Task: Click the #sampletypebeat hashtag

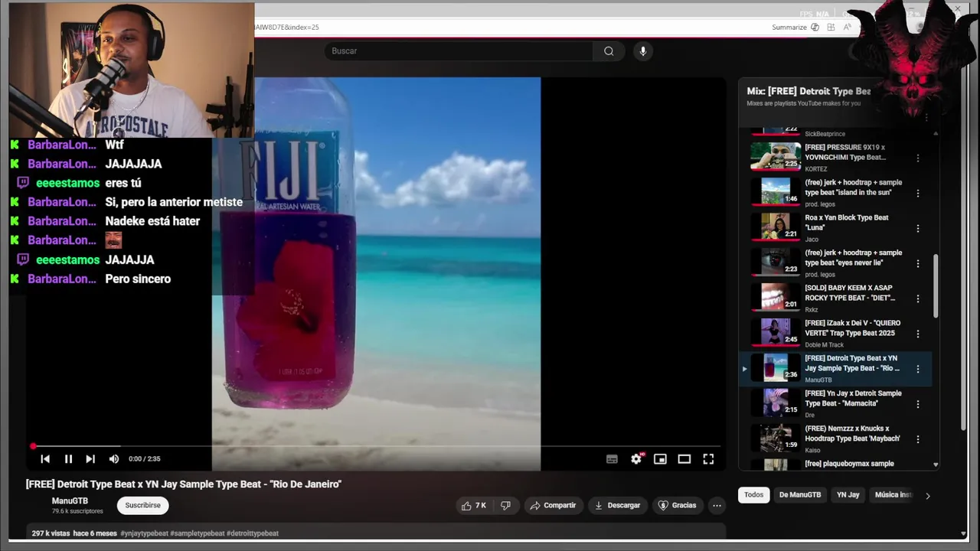Action: 198,533
